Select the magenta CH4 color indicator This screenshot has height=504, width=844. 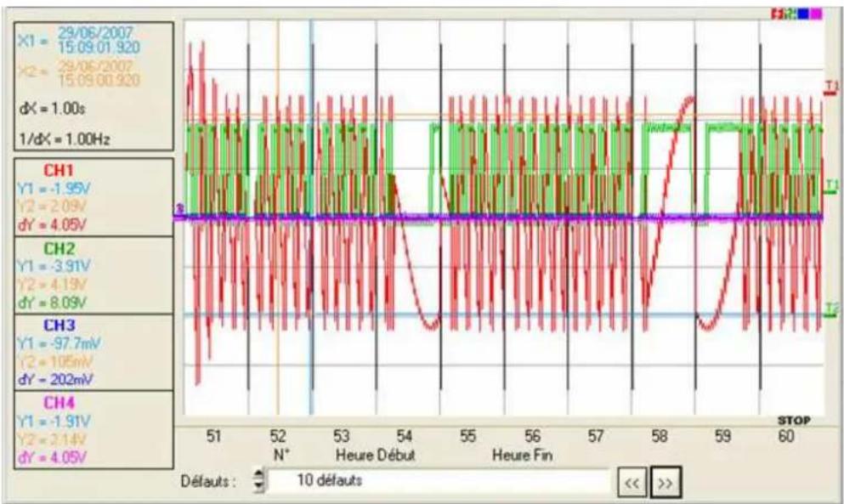point(817,14)
